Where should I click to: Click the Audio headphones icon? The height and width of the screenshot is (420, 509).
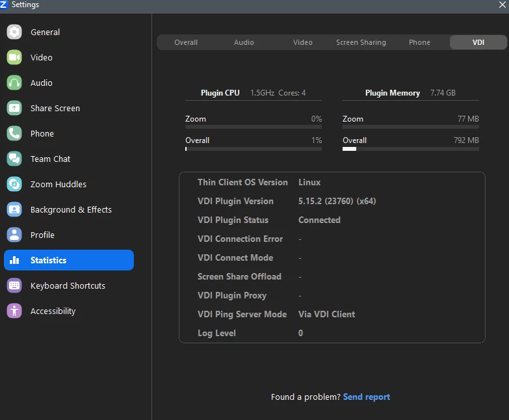(14, 83)
